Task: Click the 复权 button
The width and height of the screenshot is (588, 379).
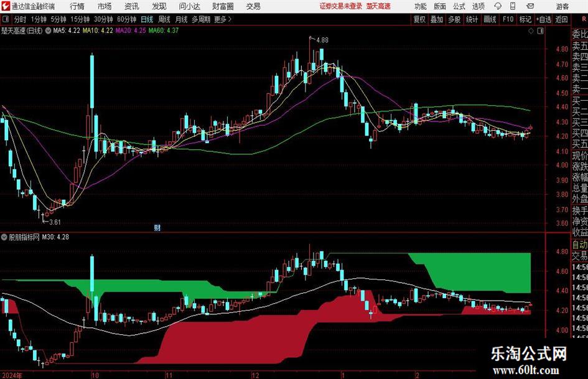Action: 419,19
